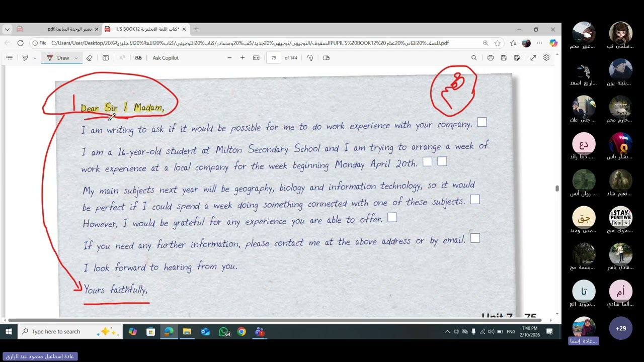Click the Fit to width icon
Image resolution: width=644 pixels, height=362 pixels.
click(x=256, y=58)
